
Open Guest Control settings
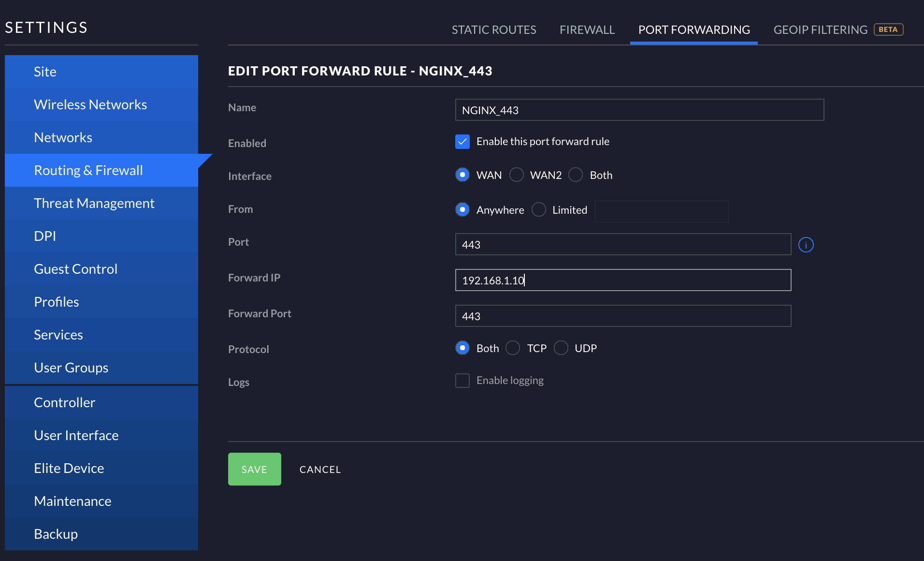pos(75,269)
